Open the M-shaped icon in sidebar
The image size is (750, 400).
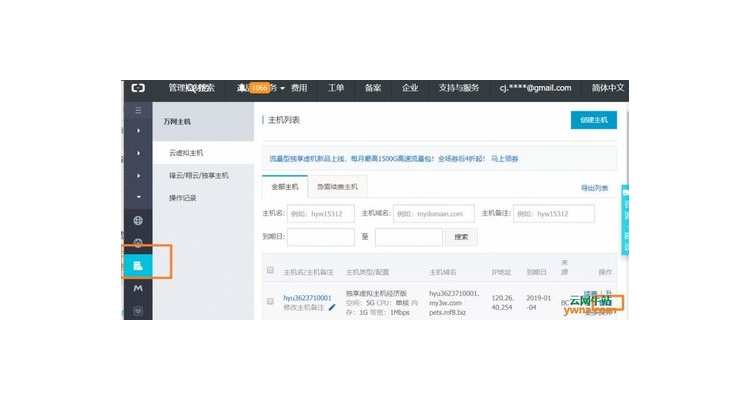pyautogui.click(x=138, y=288)
